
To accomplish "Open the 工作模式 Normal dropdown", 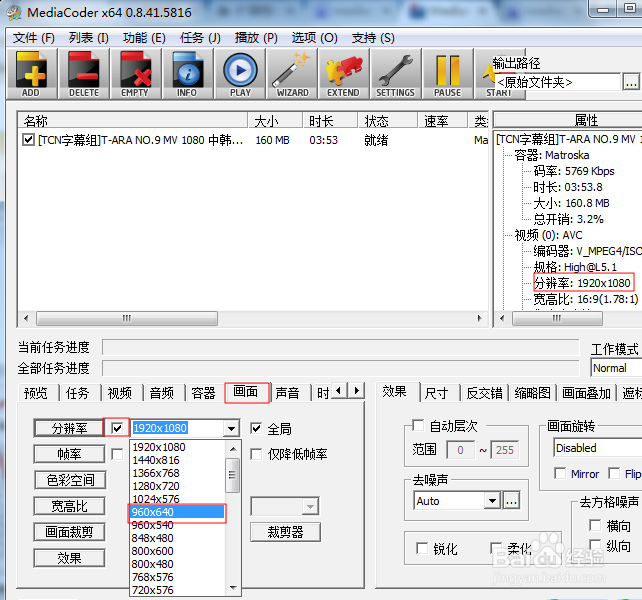I will click(x=614, y=368).
